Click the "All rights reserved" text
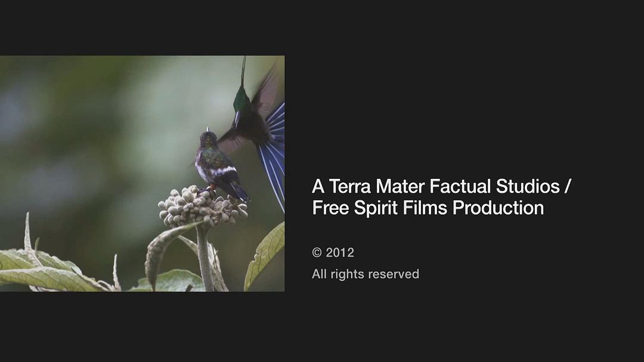This screenshot has height=362, width=644. coord(365,274)
